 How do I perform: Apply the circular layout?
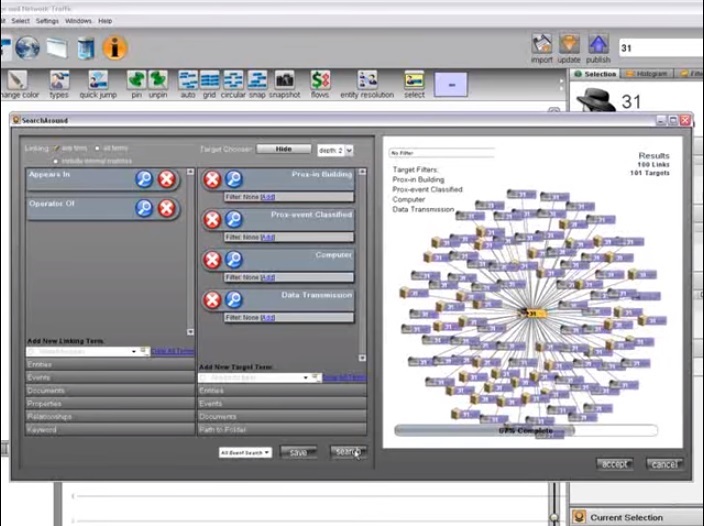233,81
